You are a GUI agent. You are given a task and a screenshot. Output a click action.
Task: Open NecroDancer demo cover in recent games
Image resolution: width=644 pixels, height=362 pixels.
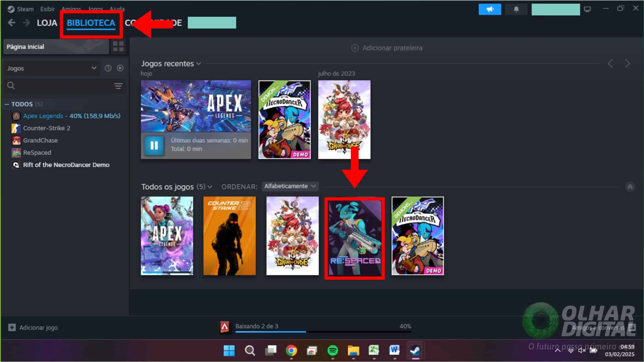(284, 119)
